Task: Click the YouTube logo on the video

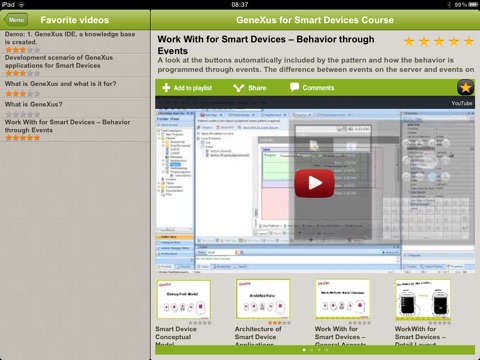Action: [x=462, y=103]
